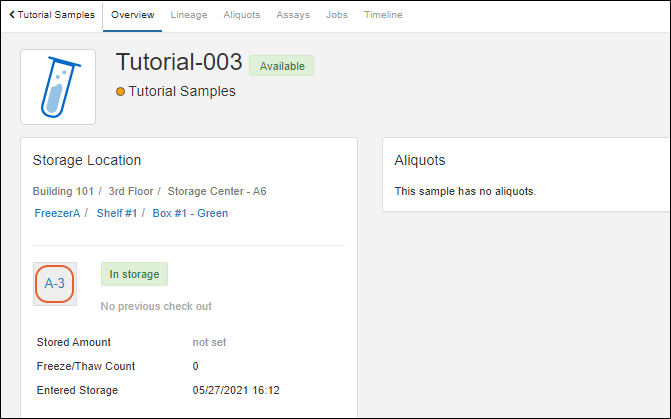Open the Aliquots tab

coord(243,16)
